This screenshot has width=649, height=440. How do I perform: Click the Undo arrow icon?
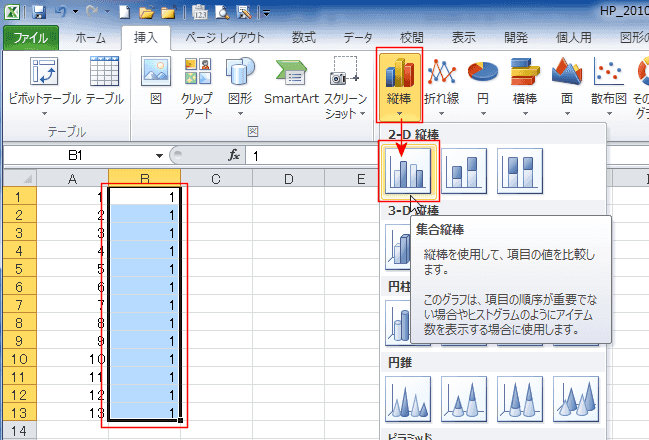(x=60, y=12)
